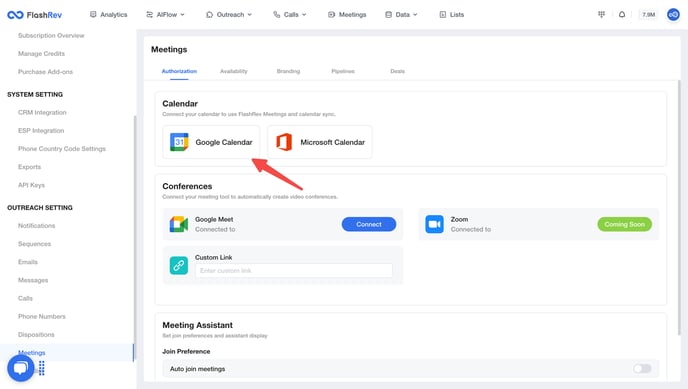Switch to the Availability tab
This screenshot has height=389, width=688.
coord(233,71)
